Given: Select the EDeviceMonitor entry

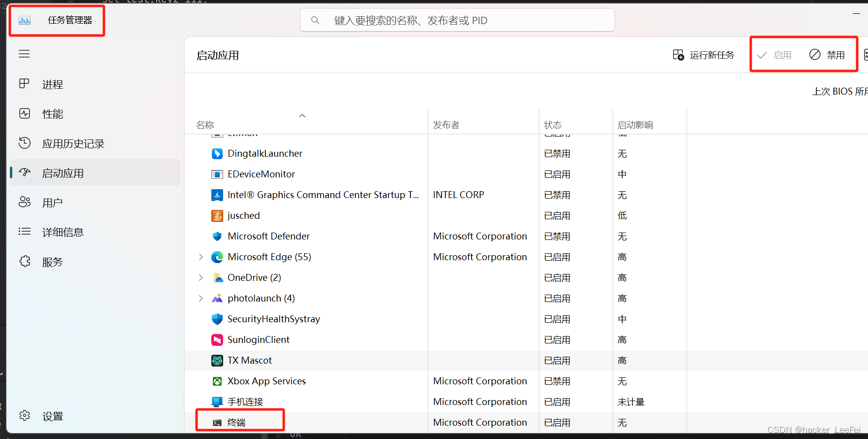Looking at the screenshot, I should coord(261,174).
